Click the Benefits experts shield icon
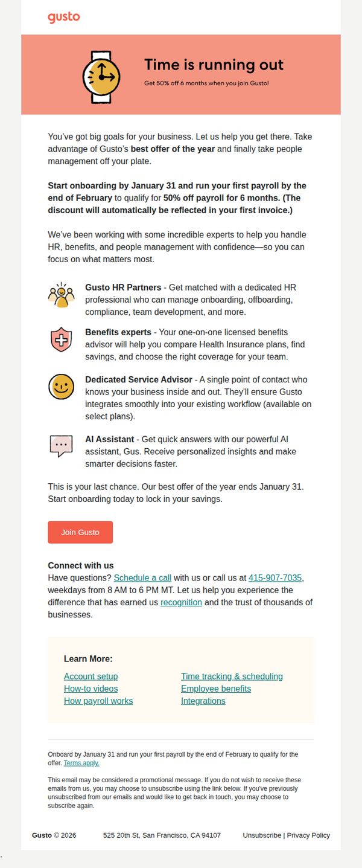The image size is (362, 868). 61,341
